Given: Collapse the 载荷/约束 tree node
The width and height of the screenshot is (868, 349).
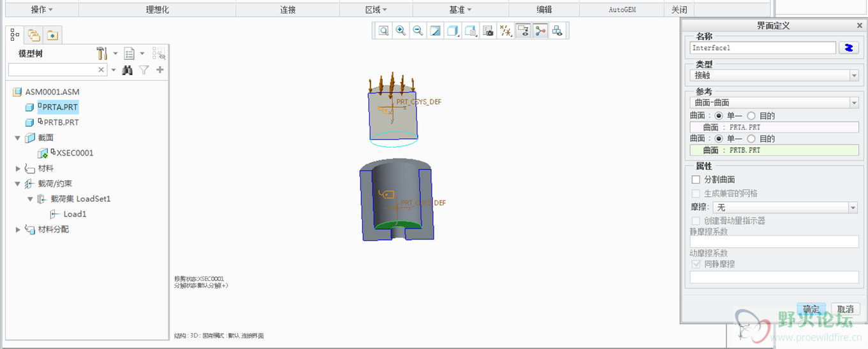Looking at the screenshot, I should tap(17, 183).
